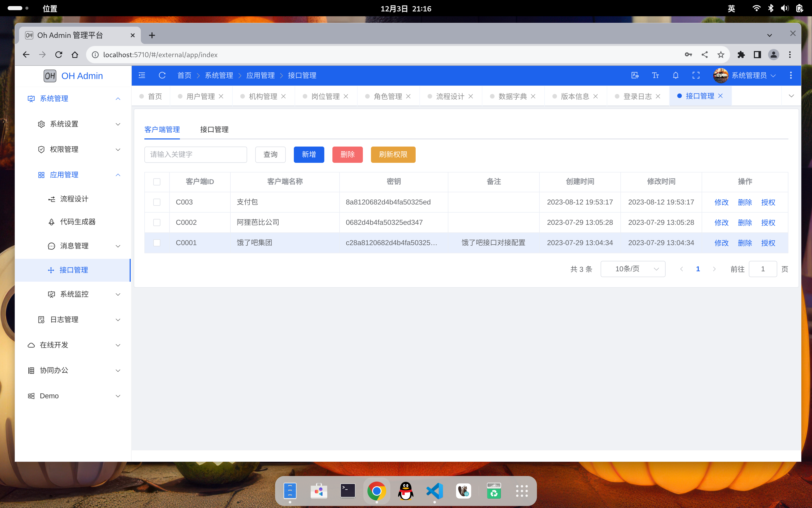Click the keyword search input field
Viewport: 812px width, 508px height.
tap(196, 154)
